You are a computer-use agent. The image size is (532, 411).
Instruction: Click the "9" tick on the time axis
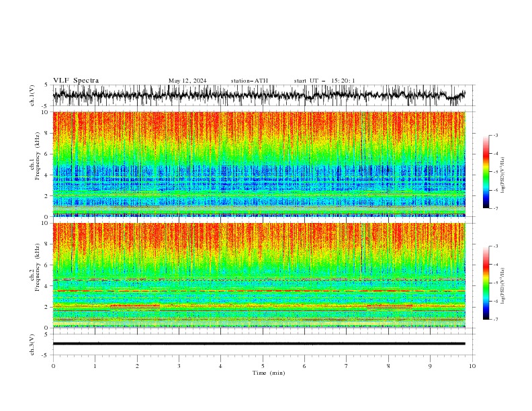click(430, 366)
